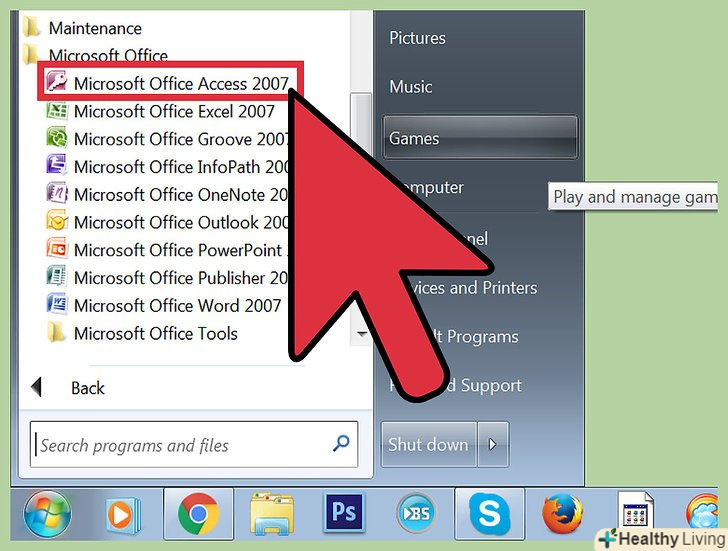Screen dimensions: 728x551
Task: Open Skype from the taskbar
Action: (x=489, y=514)
